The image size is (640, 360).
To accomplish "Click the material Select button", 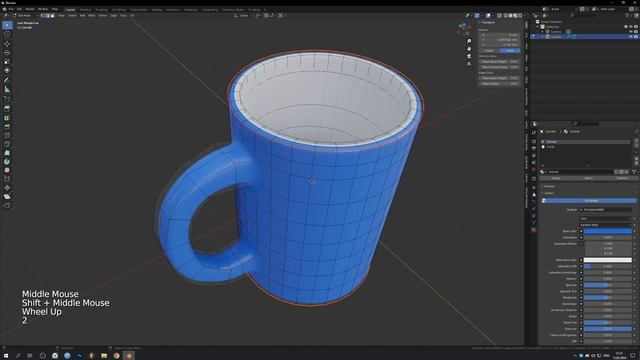I will pos(589,178).
